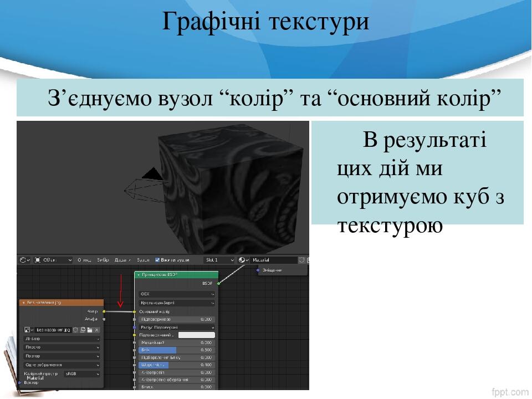The width and height of the screenshot is (532, 399).
Task: Click the image browse icon in texture node
Action: [29, 330]
